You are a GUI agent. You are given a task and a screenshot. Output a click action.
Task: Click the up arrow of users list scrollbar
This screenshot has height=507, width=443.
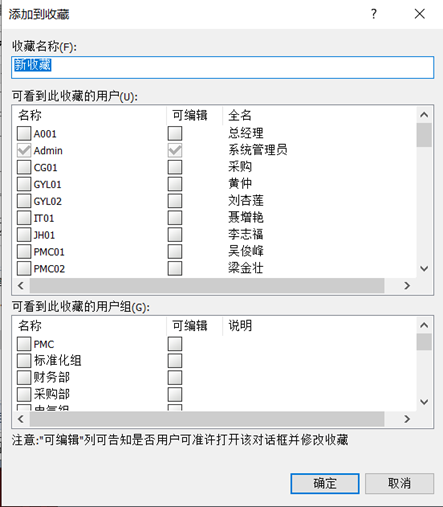tap(424, 115)
